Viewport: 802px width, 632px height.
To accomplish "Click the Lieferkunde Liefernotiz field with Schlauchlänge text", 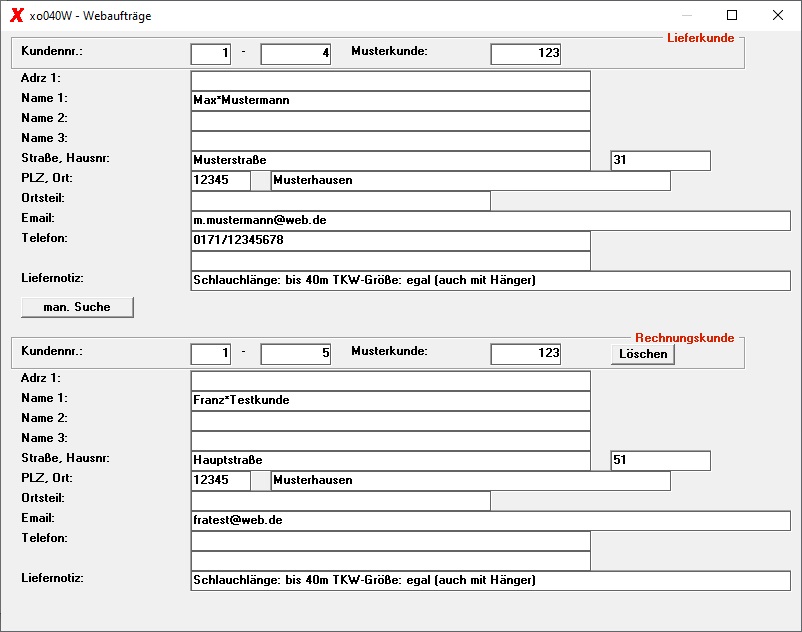I will click(491, 281).
